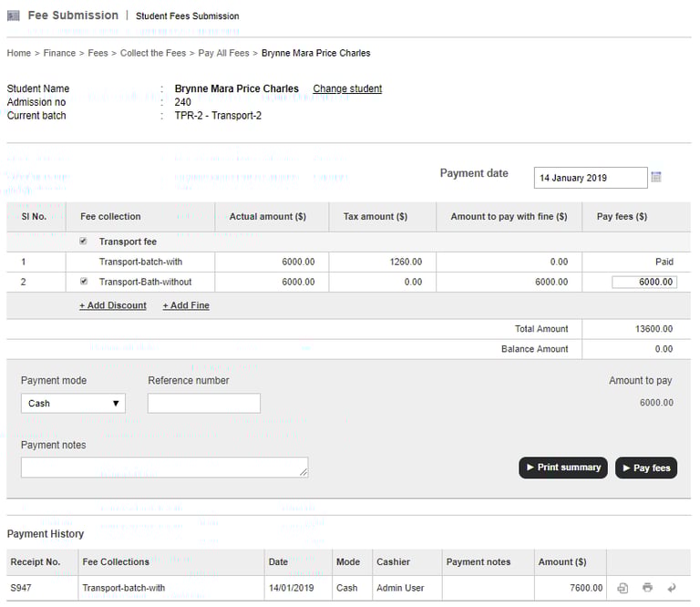The height and width of the screenshot is (607, 700).
Task: Click the Add Discount link
Action: coord(113,305)
